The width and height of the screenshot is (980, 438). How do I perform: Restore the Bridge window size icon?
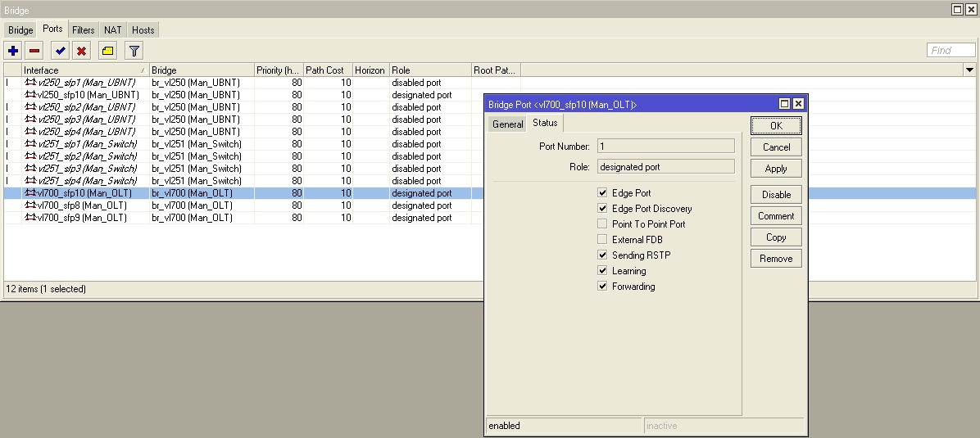(957, 9)
